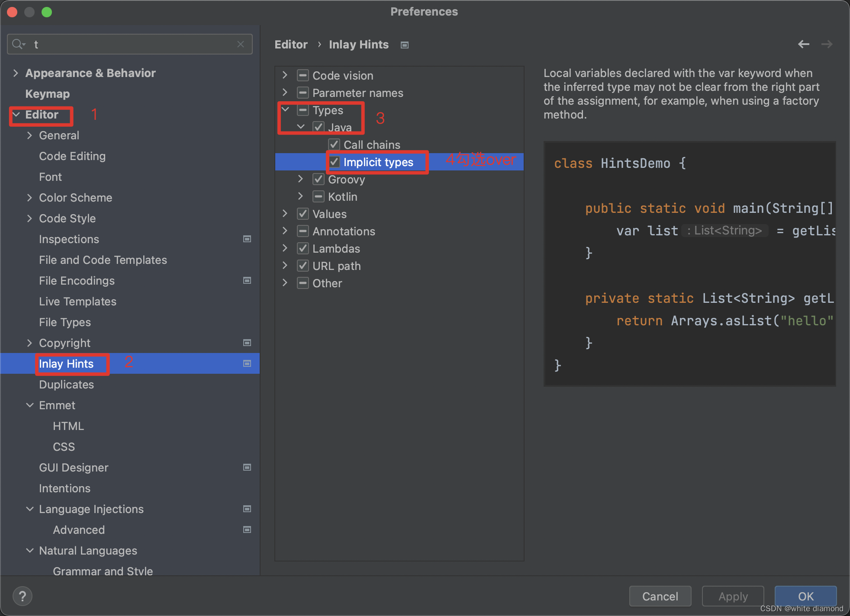The width and height of the screenshot is (850, 616).
Task: Click project-level icon next to Inspections
Action: (x=247, y=239)
